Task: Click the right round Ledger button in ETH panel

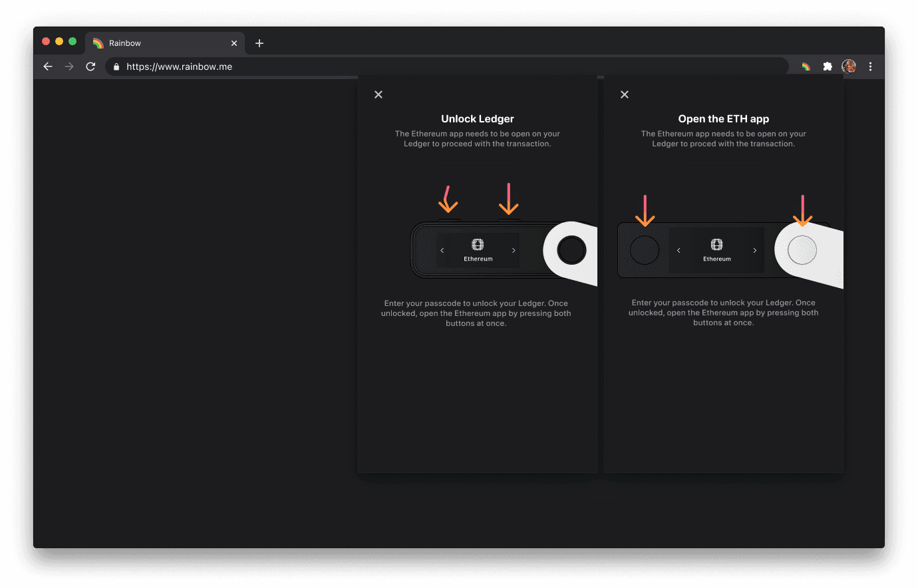Action: [802, 250]
